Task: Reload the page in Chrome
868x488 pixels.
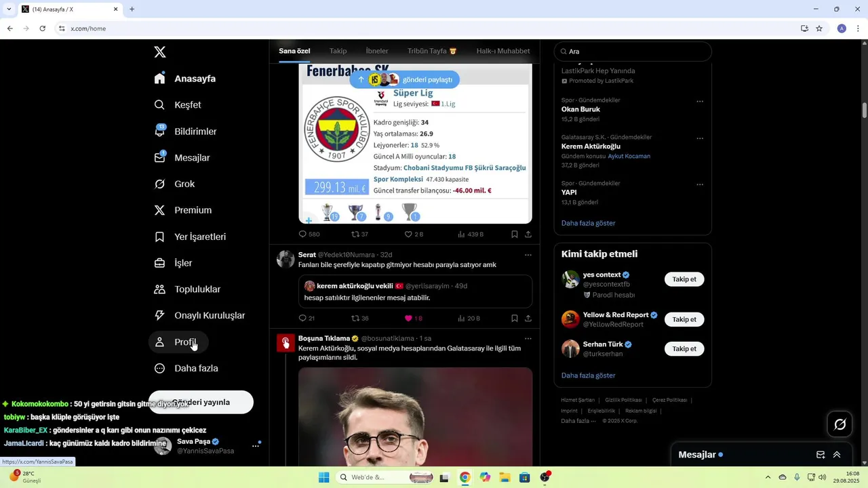Action: pos(42,28)
